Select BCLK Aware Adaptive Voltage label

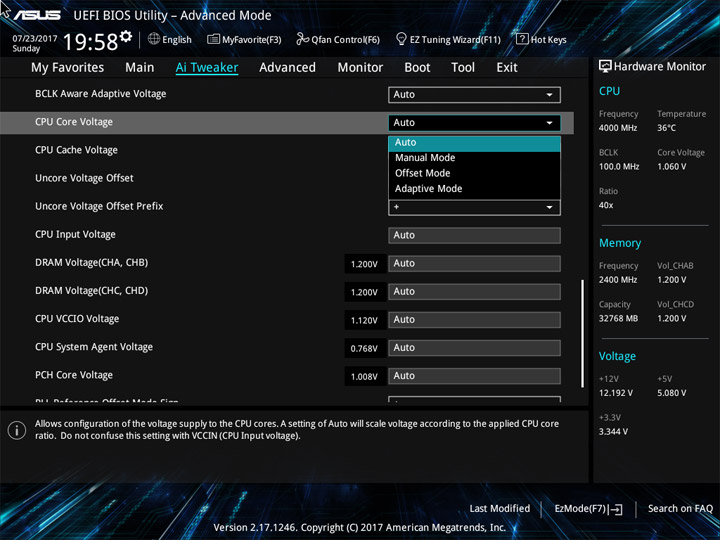click(101, 94)
